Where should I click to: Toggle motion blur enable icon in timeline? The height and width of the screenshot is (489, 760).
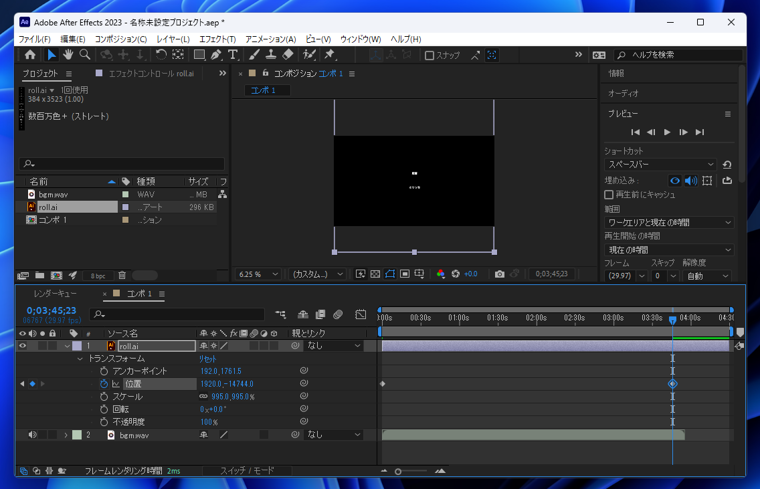click(x=338, y=315)
